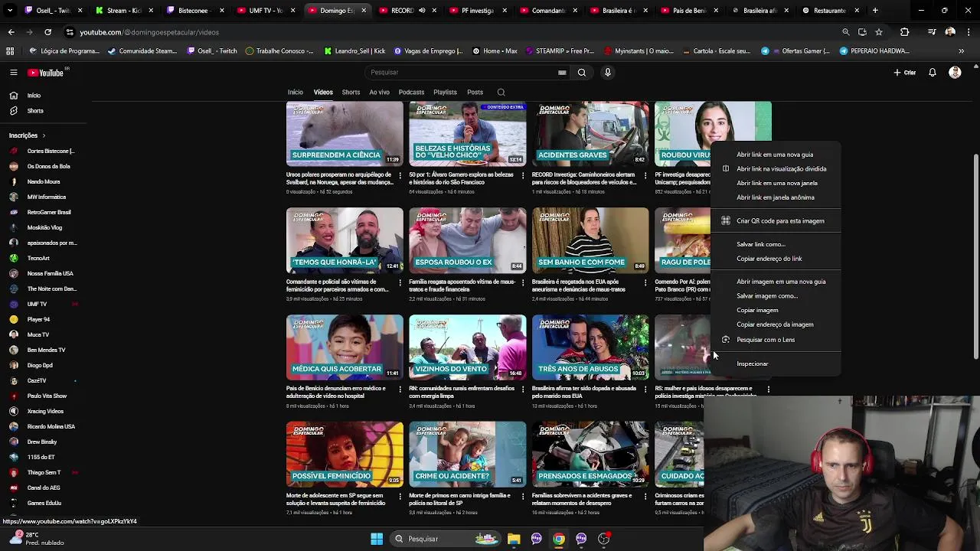Open more options for Morte de adolescente video
Viewport: 980px width, 551px height.
pos(400,497)
